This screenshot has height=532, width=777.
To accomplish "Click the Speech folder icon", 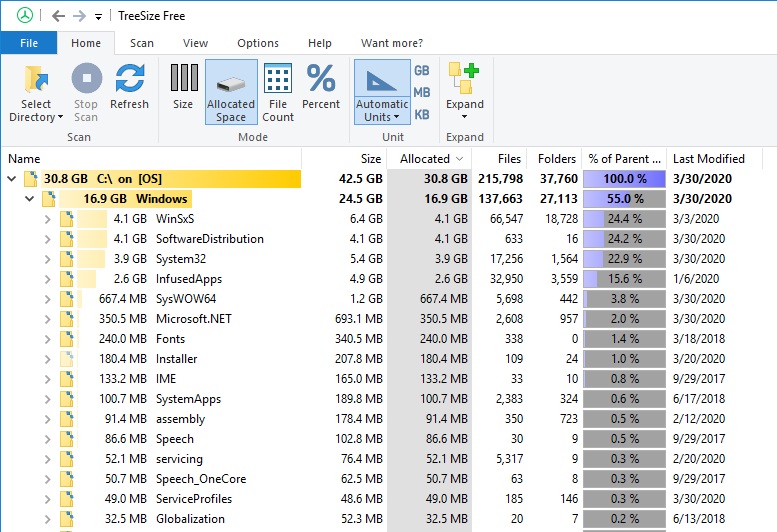I will click(x=67, y=438).
